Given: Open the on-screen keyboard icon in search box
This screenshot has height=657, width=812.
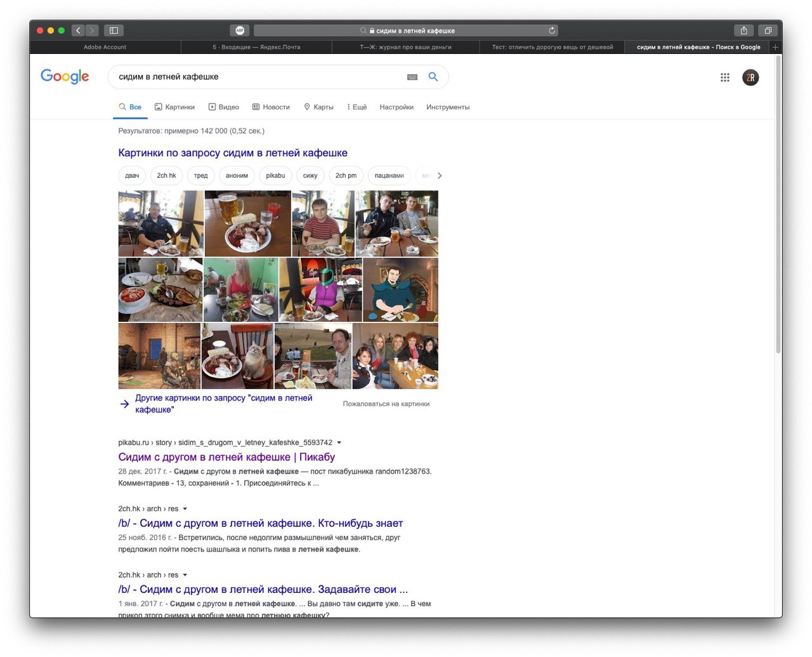Looking at the screenshot, I should [x=412, y=77].
